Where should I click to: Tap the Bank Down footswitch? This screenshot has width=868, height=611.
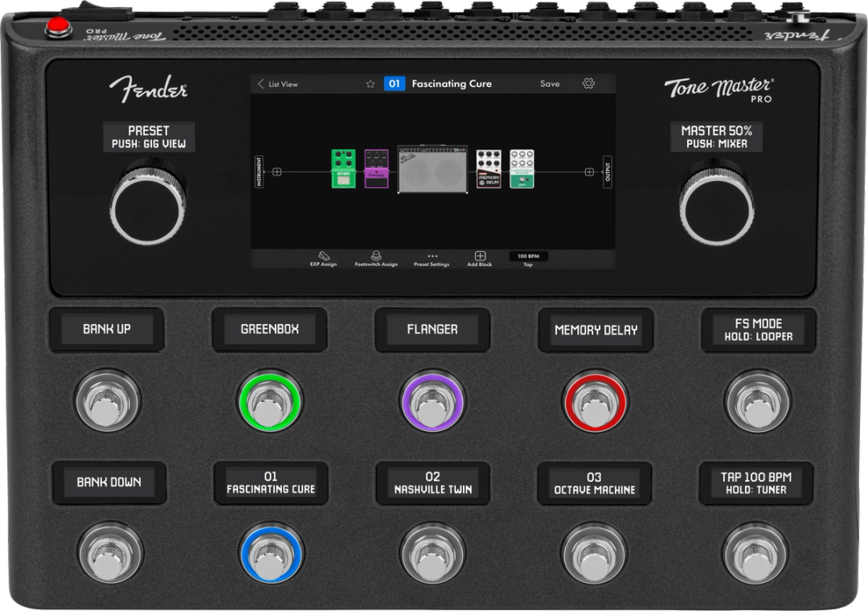pos(111,553)
